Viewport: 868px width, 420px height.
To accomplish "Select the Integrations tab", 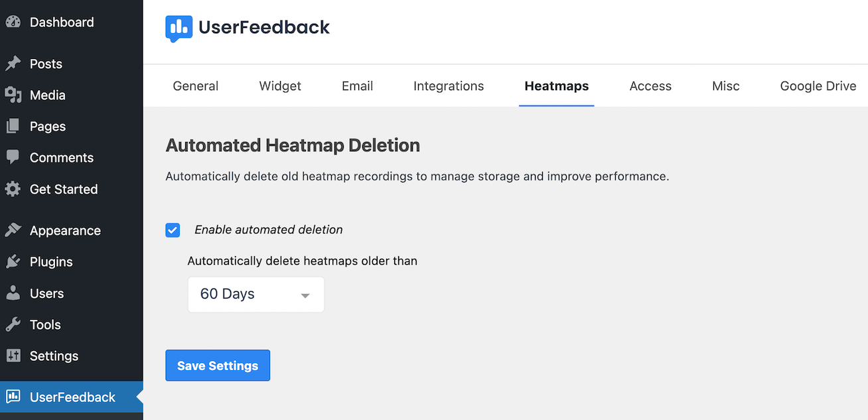I will (x=449, y=86).
